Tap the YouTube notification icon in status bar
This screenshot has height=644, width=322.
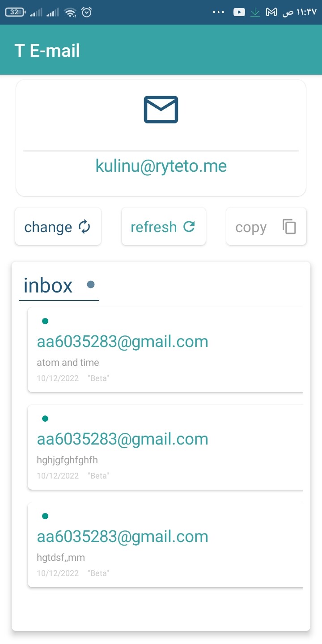(x=239, y=13)
